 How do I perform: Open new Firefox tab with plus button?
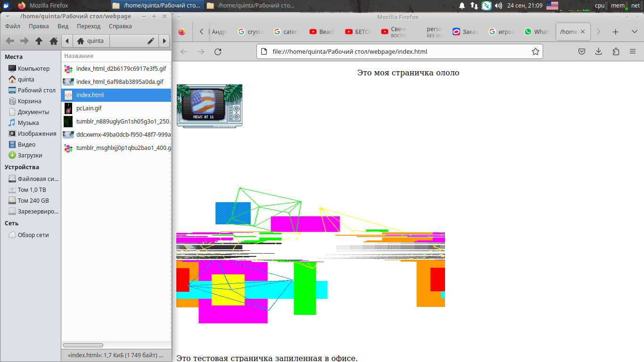pos(615,32)
